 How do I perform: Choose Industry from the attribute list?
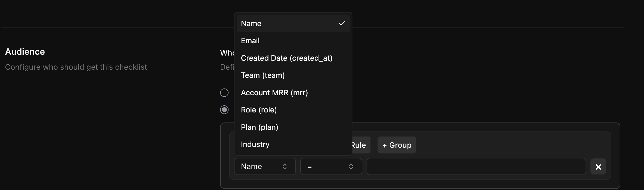coord(255,145)
